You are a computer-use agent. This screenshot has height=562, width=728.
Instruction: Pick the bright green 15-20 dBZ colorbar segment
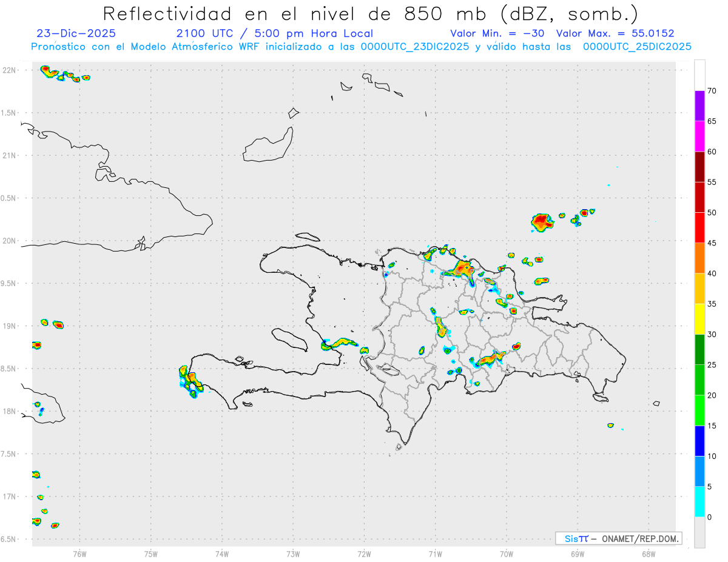(x=699, y=410)
